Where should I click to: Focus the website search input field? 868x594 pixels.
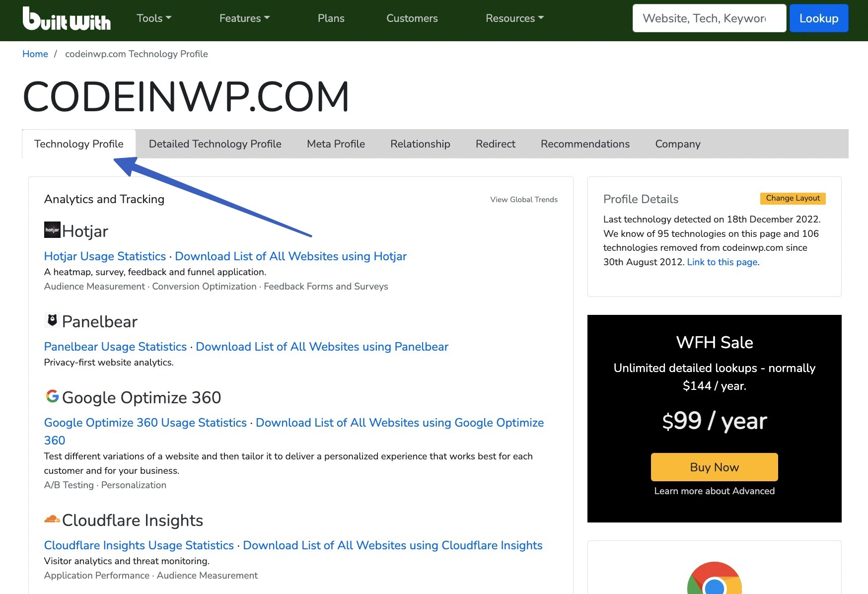709,18
